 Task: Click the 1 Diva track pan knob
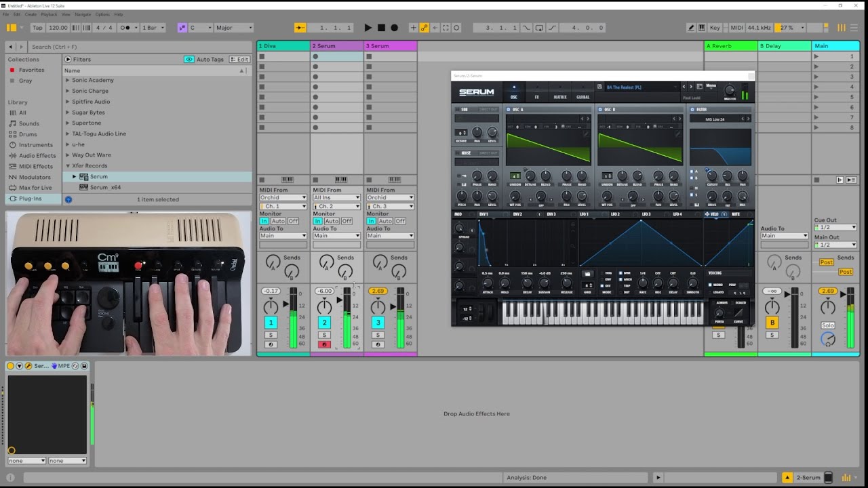[x=271, y=307]
